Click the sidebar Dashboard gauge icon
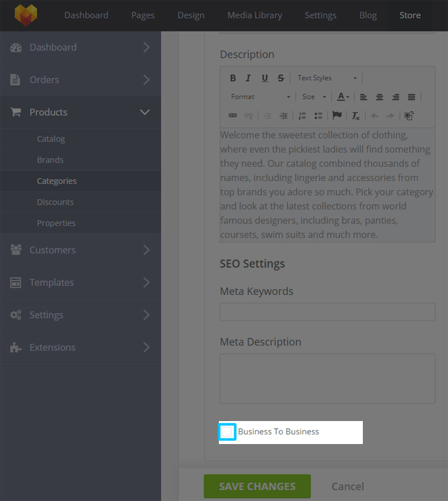Screen dimensions: 448x501 [x=16, y=47]
